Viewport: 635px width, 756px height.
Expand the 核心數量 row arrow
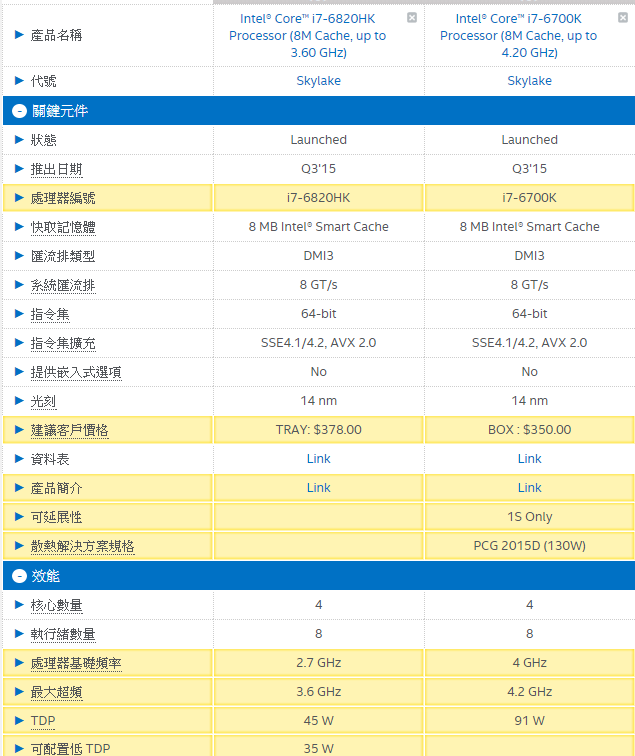pos(19,605)
